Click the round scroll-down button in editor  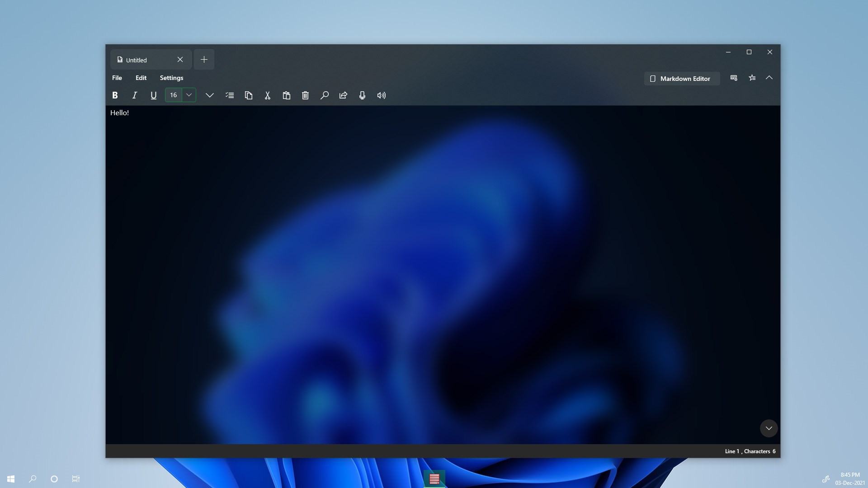[x=769, y=428]
